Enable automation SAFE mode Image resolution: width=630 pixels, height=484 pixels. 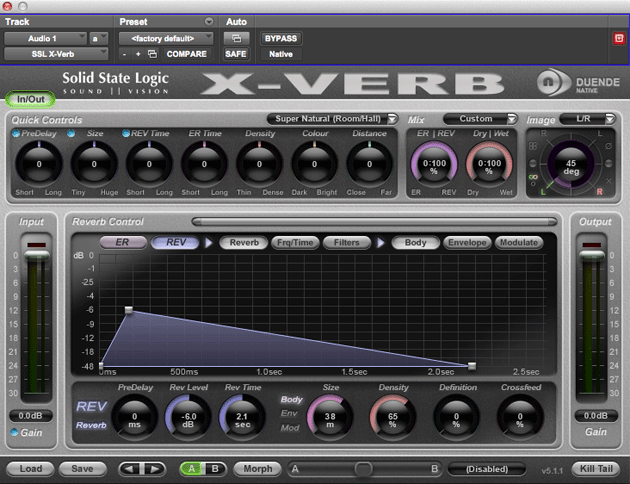[x=236, y=54]
